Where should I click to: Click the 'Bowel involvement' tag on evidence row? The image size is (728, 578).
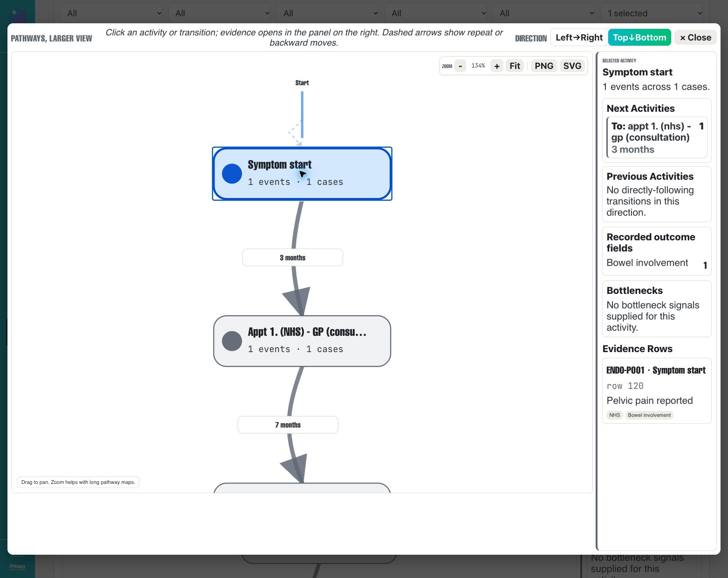tap(649, 415)
